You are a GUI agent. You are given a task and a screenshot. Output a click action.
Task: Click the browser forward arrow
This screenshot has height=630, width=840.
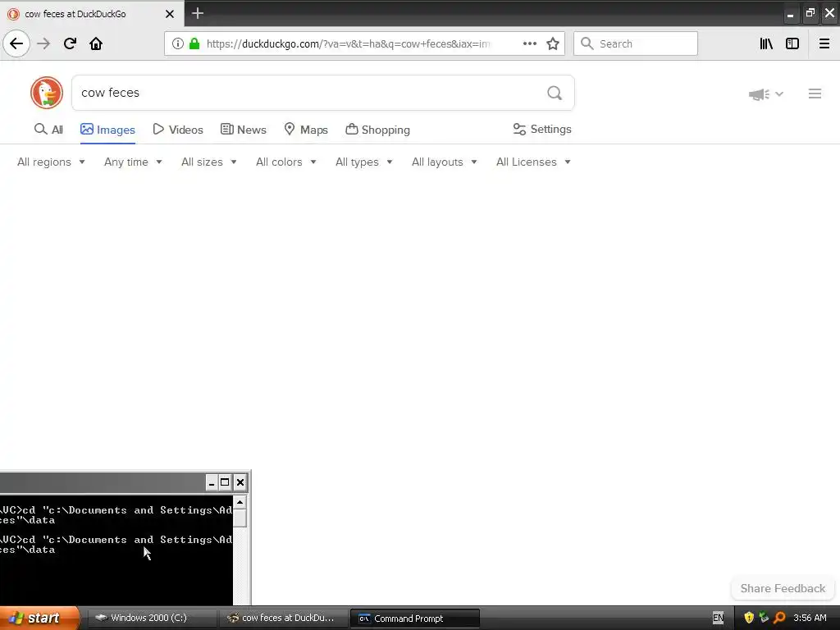pos(44,43)
